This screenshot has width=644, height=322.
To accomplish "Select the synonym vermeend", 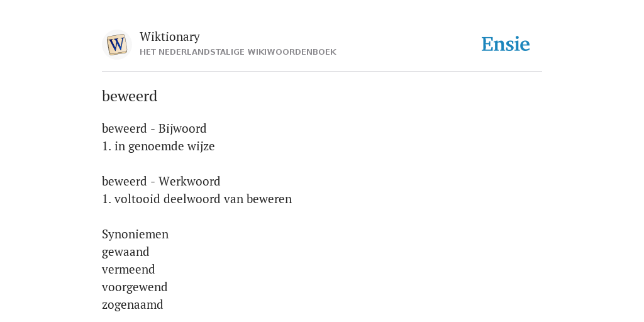I will tap(128, 269).
